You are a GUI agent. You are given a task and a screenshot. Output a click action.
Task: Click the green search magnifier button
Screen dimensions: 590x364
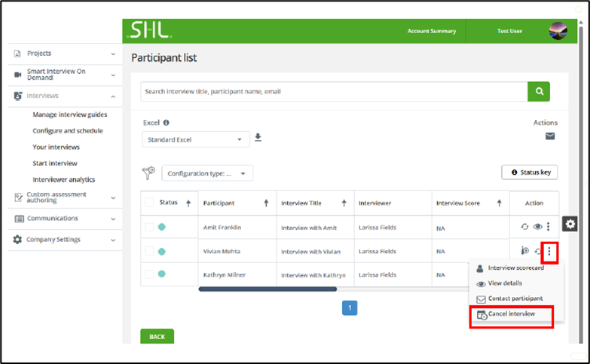[x=538, y=91]
